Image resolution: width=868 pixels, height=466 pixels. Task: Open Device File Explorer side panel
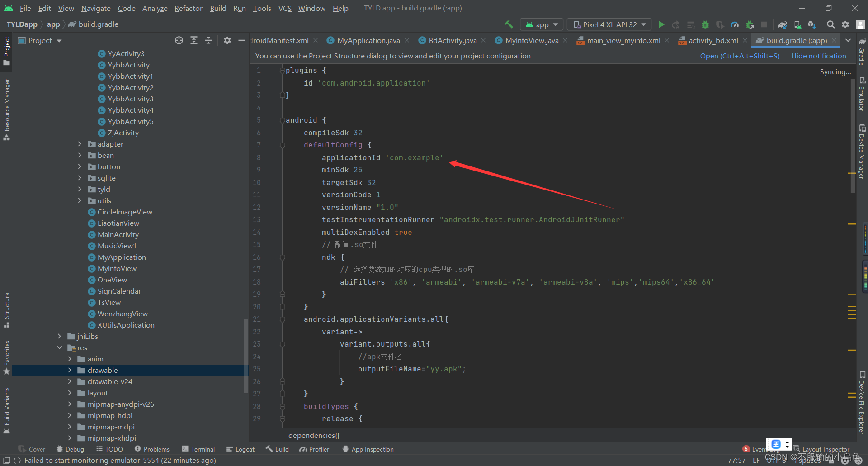pos(862,403)
